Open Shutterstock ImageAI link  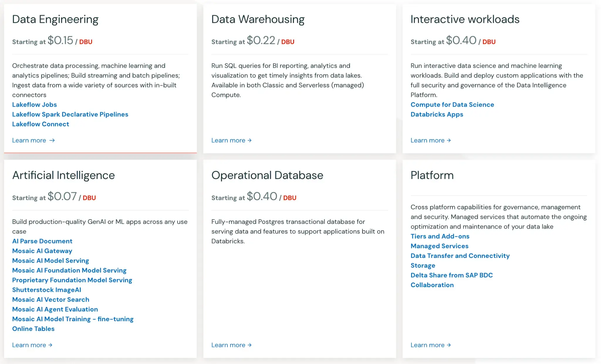click(x=47, y=290)
